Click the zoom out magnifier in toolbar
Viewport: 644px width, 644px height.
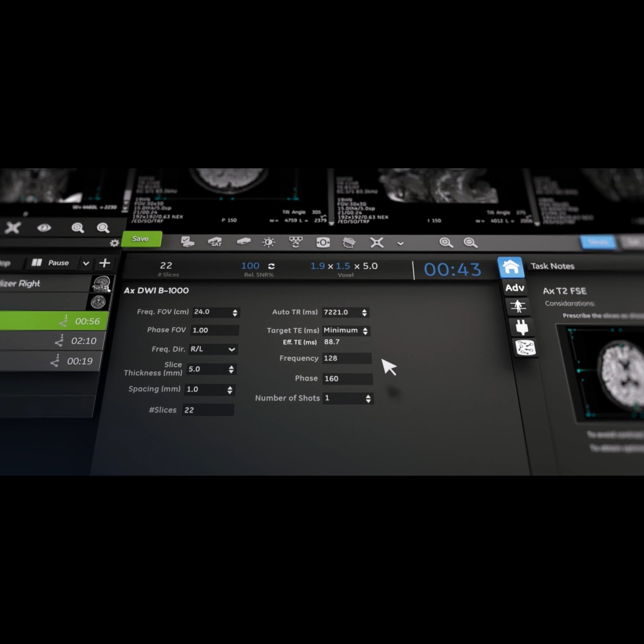click(x=470, y=243)
